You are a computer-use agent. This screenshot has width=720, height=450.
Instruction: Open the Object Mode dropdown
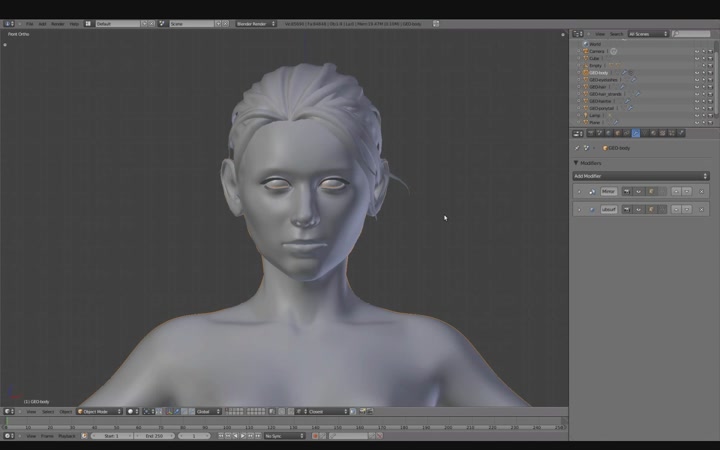tap(99, 411)
